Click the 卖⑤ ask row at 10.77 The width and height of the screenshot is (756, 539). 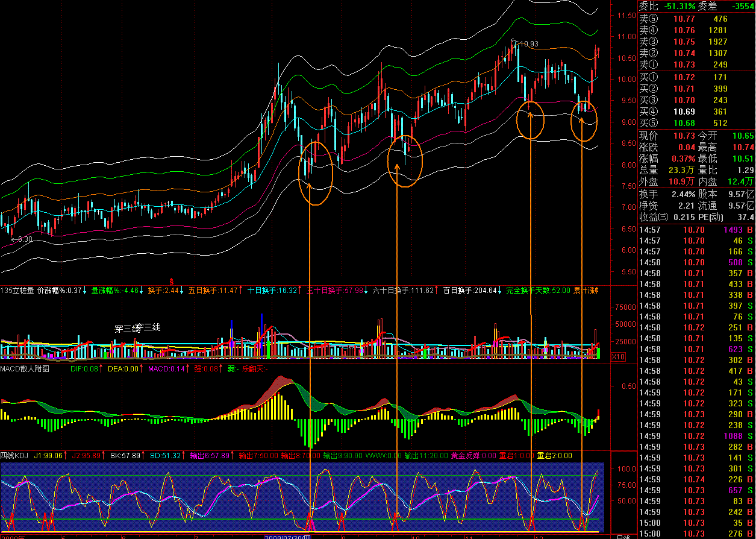pos(696,19)
